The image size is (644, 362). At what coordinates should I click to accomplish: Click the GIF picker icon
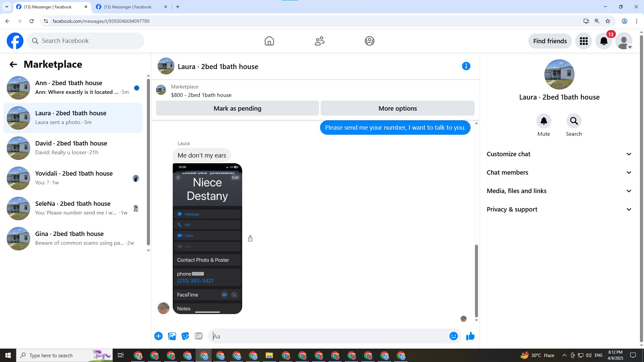(x=199, y=336)
